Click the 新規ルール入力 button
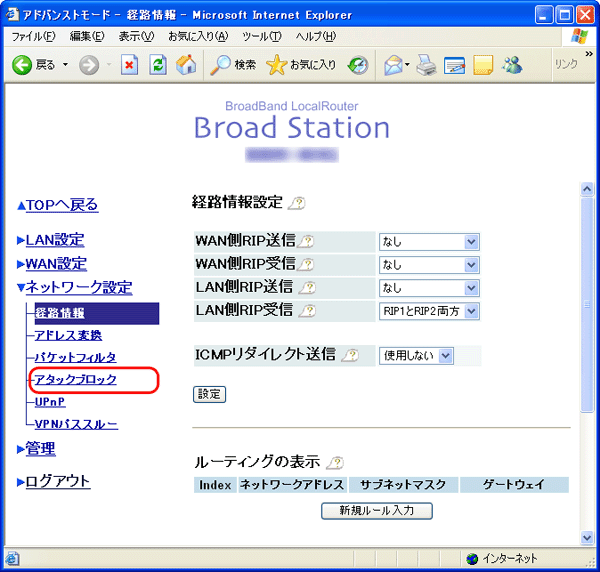 (x=377, y=511)
